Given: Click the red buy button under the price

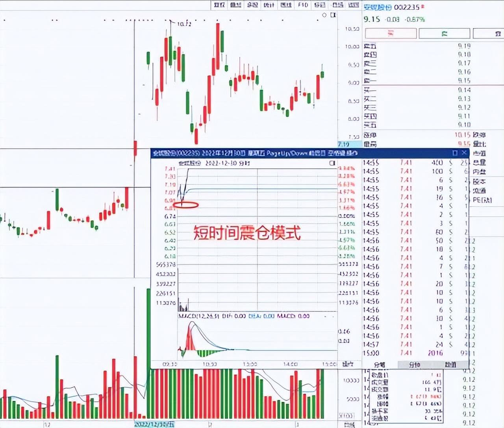Looking at the screenshot, I should (x=391, y=33).
